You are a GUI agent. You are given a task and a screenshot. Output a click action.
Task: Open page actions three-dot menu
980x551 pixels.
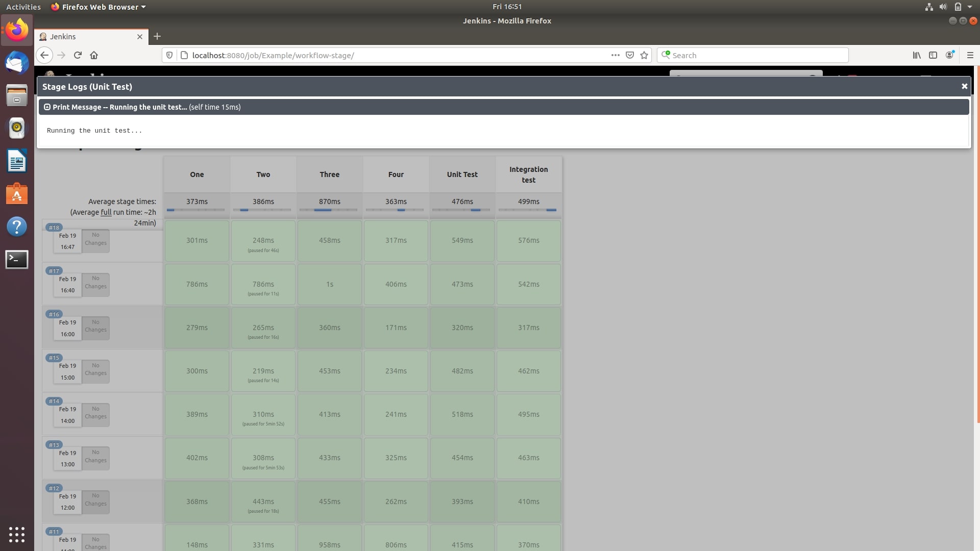click(615, 55)
